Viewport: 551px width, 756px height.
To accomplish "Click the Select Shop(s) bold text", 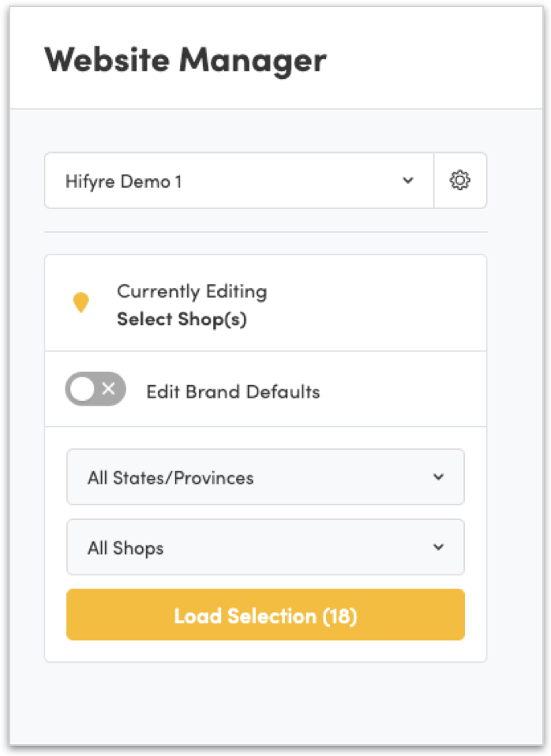I will click(x=182, y=320).
